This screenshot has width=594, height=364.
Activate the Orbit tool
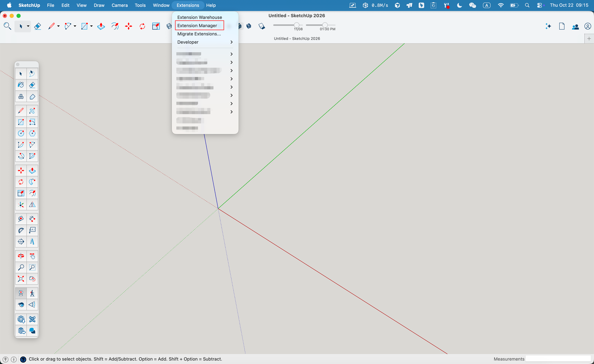(21, 256)
